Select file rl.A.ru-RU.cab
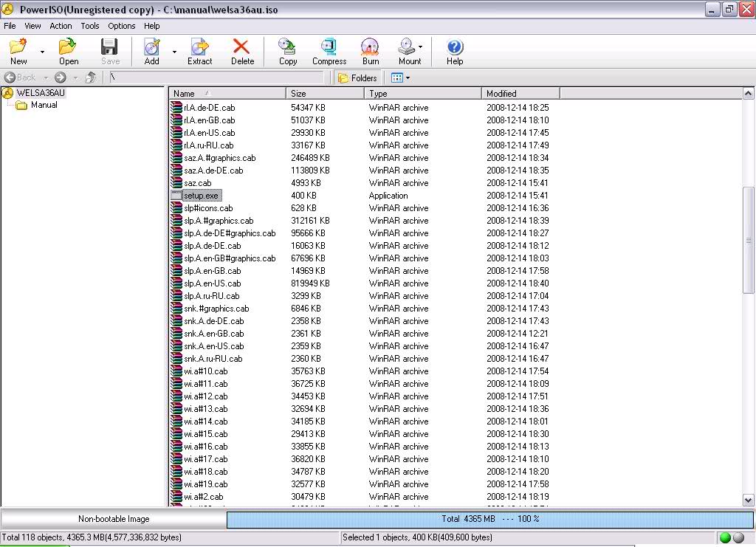 [x=208, y=145]
